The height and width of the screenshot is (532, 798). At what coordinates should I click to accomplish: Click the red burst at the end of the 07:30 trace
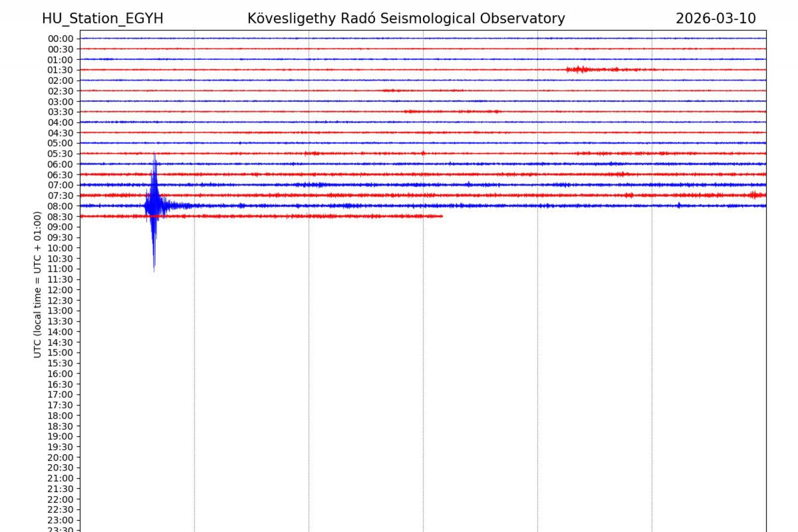tap(756, 195)
